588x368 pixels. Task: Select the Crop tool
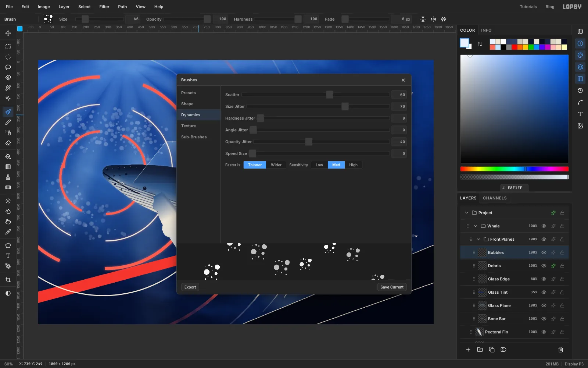click(8, 280)
